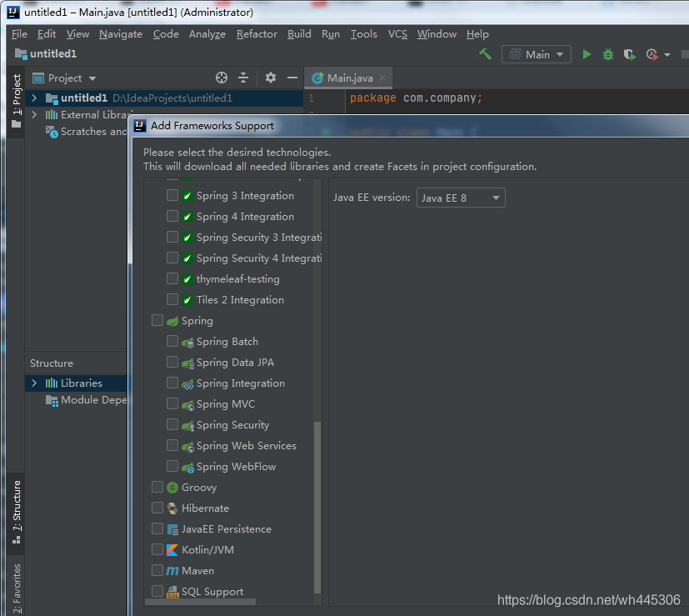The width and height of the screenshot is (689, 616).
Task: Check the Hibernate framework checkbox
Action: (x=157, y=508)
